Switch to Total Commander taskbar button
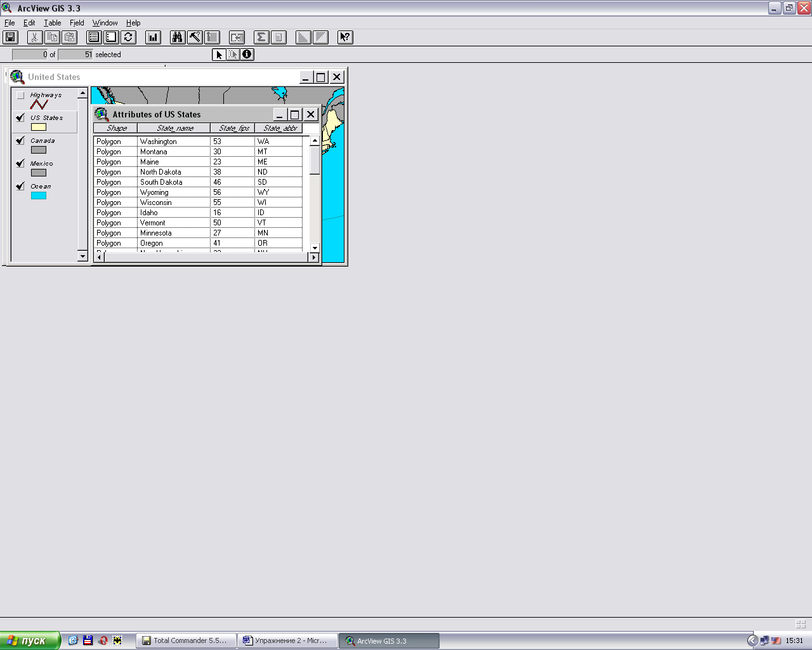 coord(186,640)
